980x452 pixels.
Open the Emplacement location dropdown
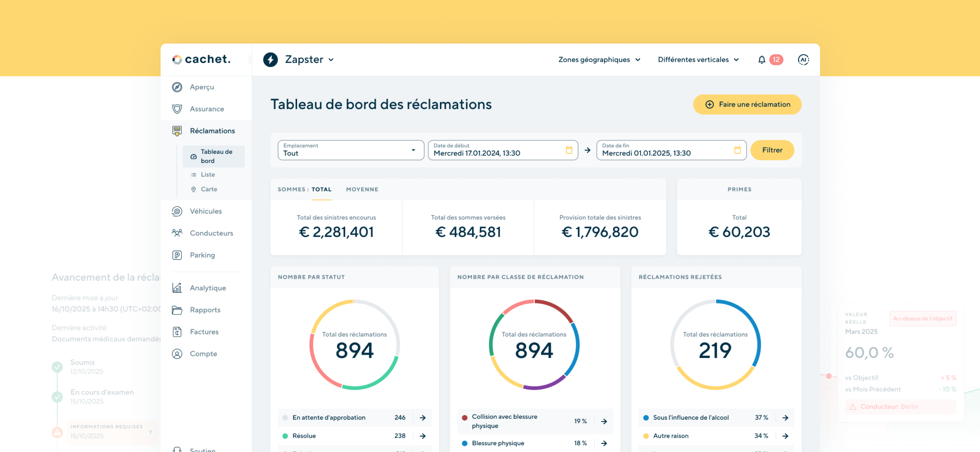350,150
